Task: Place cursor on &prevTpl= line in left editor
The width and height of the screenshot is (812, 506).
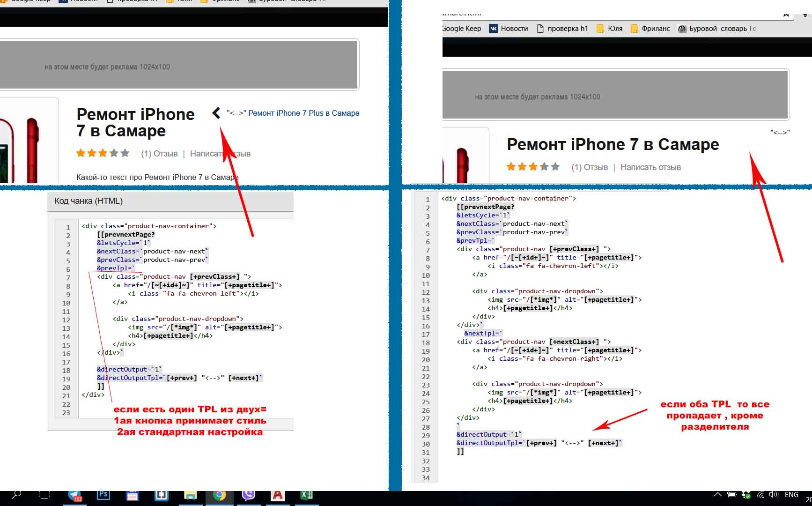Action: pyautogui.click(x=116, y=268)
